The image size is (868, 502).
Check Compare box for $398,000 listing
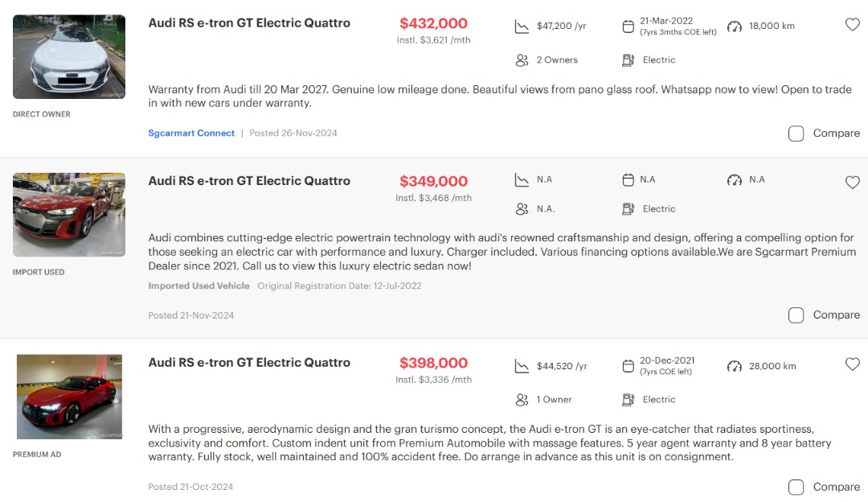796,488
